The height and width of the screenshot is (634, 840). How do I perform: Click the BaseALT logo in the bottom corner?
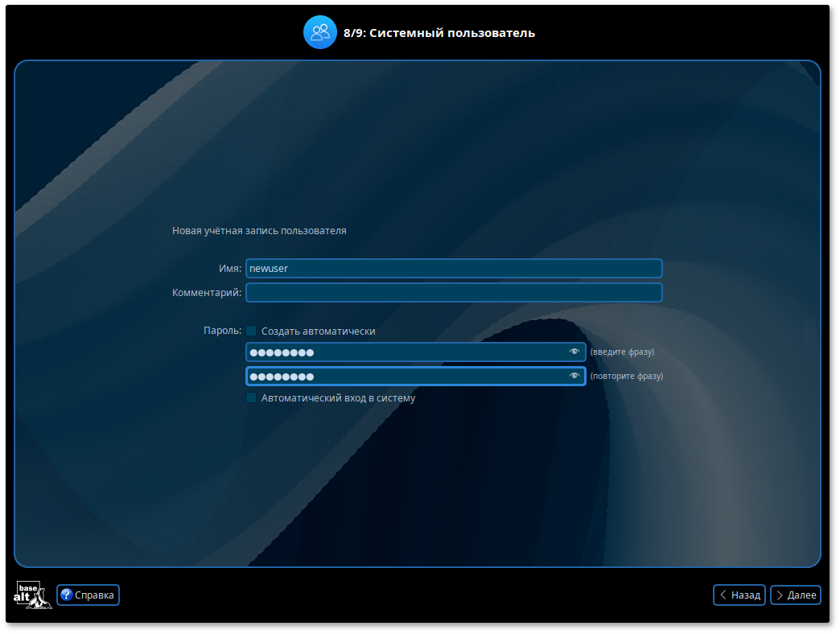coord(32,595)
